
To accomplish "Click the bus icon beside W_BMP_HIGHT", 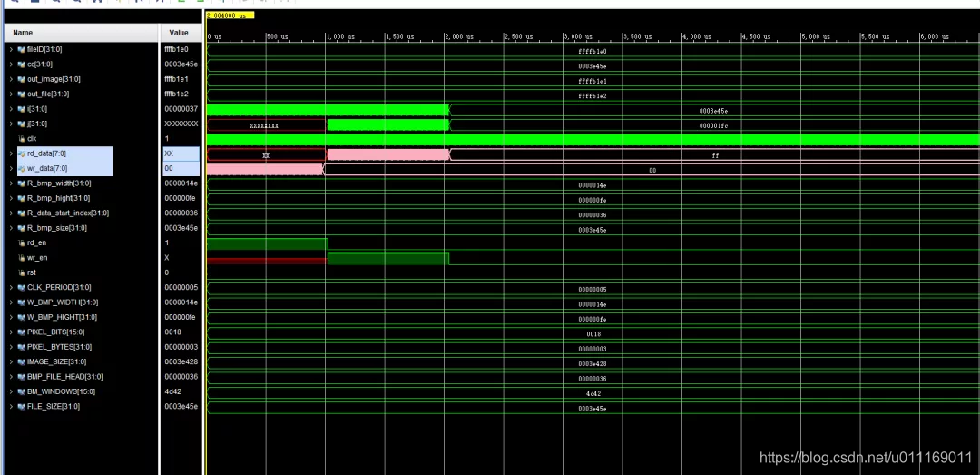I will coord(21,317).
